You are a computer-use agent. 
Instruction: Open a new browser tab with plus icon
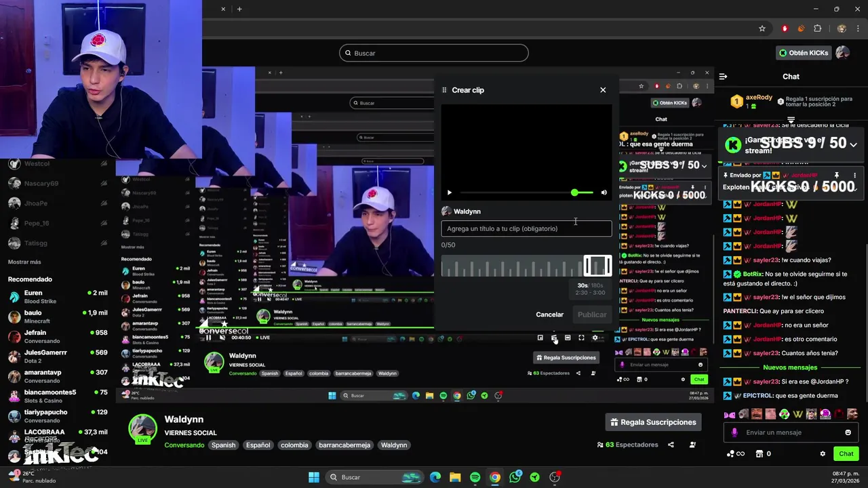point(239,9)
